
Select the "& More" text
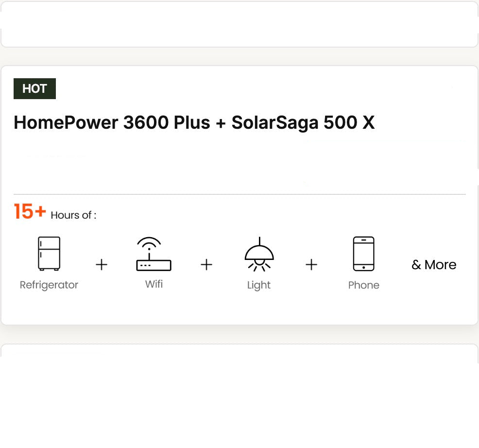point(434,265)
